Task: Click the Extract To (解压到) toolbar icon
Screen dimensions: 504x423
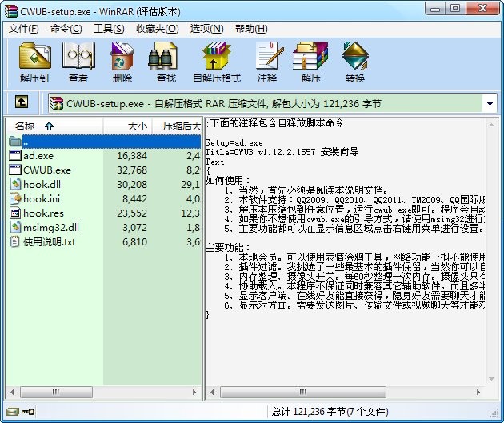Action: [x=34, y=56]
